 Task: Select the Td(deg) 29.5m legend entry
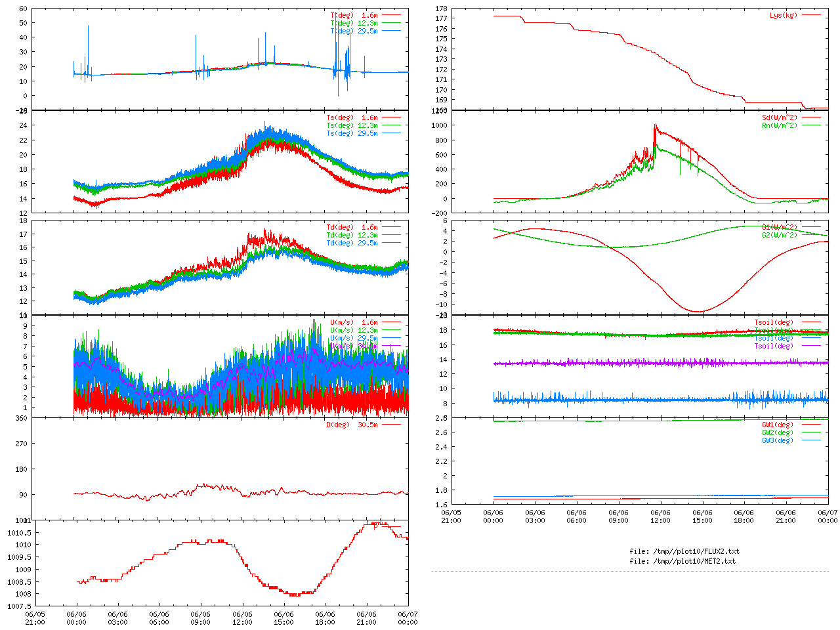[x=352, y=243]
